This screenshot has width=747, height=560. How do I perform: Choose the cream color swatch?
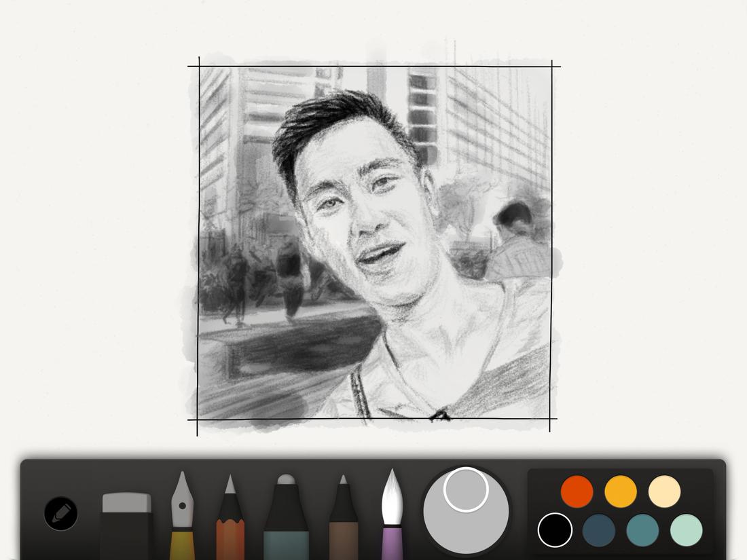tap(662, 491)
